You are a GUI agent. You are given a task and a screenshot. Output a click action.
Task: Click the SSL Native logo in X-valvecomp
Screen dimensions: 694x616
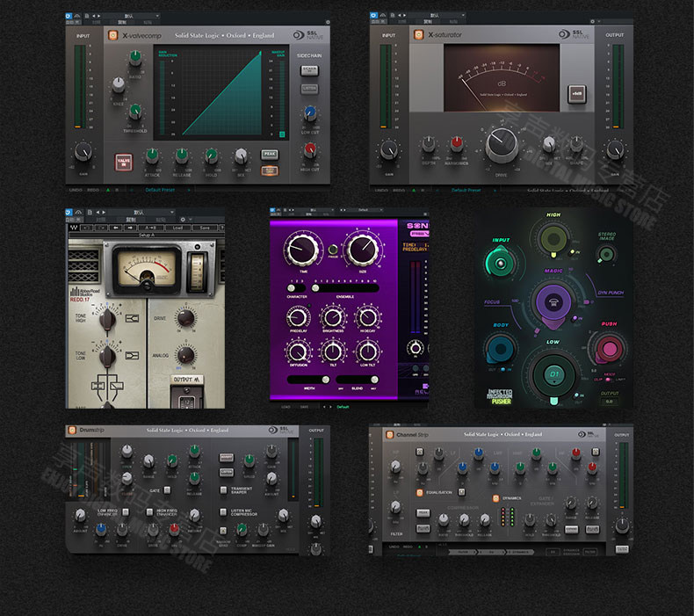click(308, 35)
